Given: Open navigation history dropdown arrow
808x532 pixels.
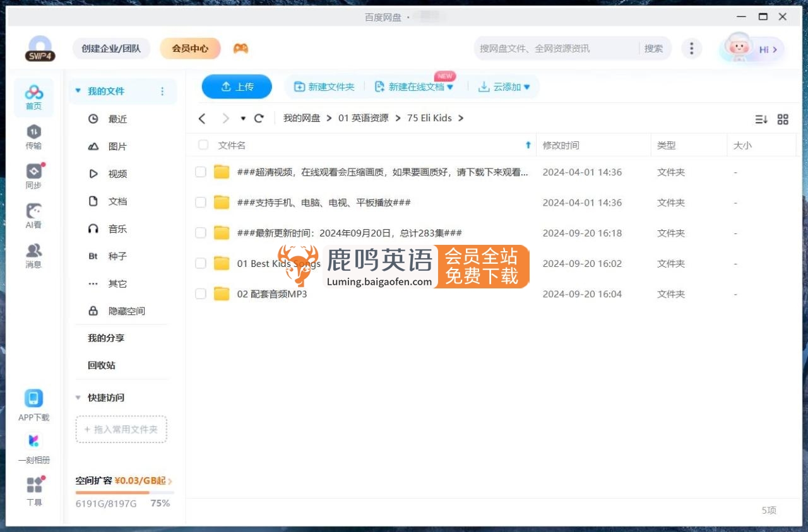Looking at the screenshot, I should click(243, 119).
